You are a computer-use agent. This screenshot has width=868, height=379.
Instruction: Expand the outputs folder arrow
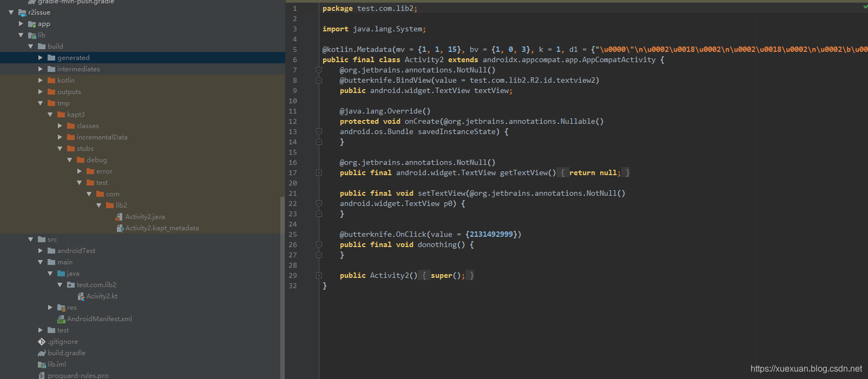point(40,92)
